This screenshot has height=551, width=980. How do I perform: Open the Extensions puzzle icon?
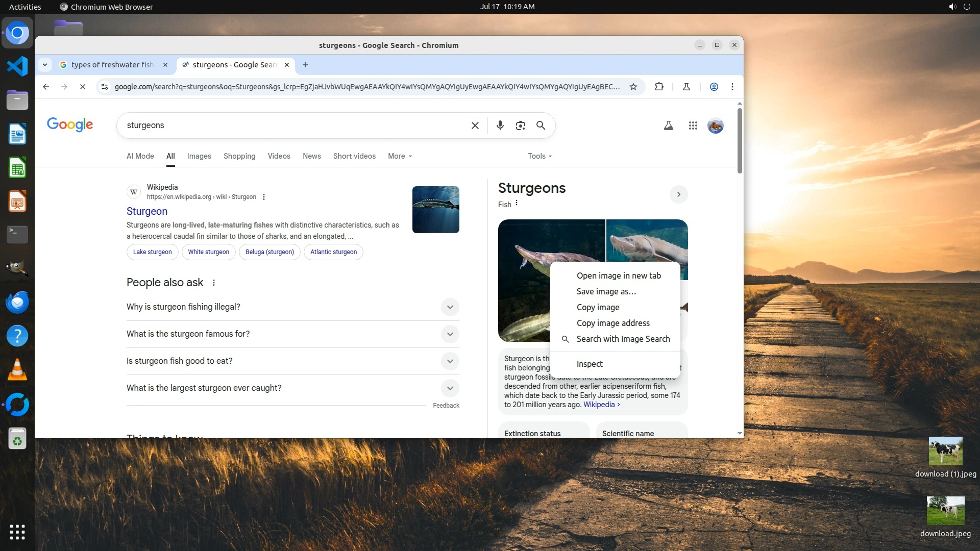coord(659,87)
